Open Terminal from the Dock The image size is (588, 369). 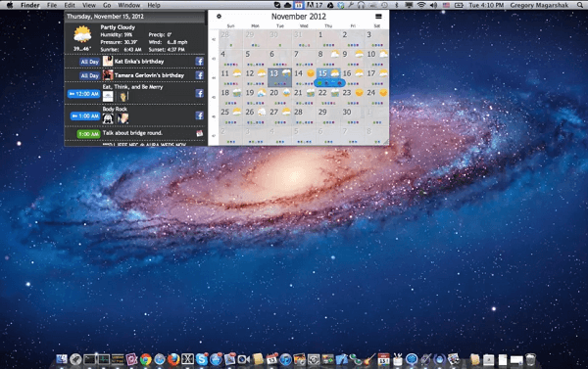[89, 359]
